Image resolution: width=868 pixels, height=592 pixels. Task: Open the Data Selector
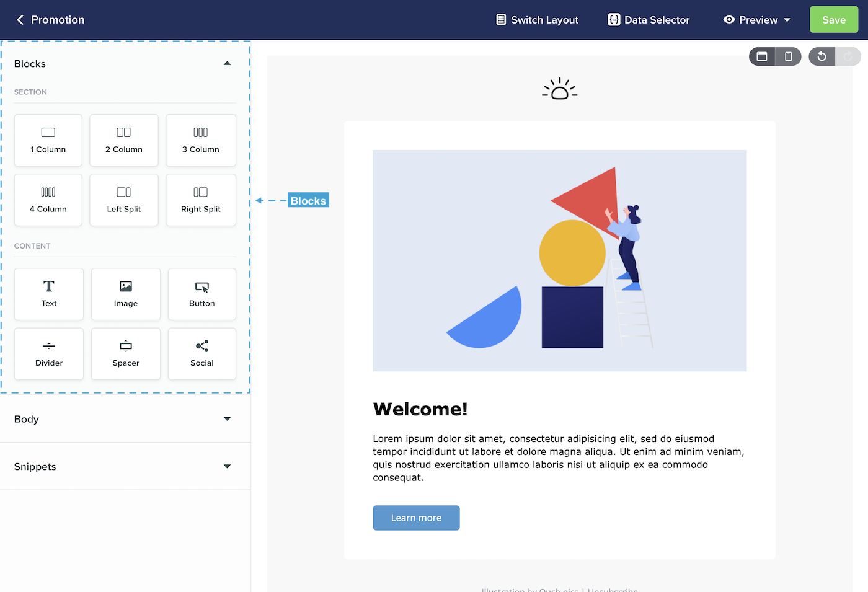[648, 19]
